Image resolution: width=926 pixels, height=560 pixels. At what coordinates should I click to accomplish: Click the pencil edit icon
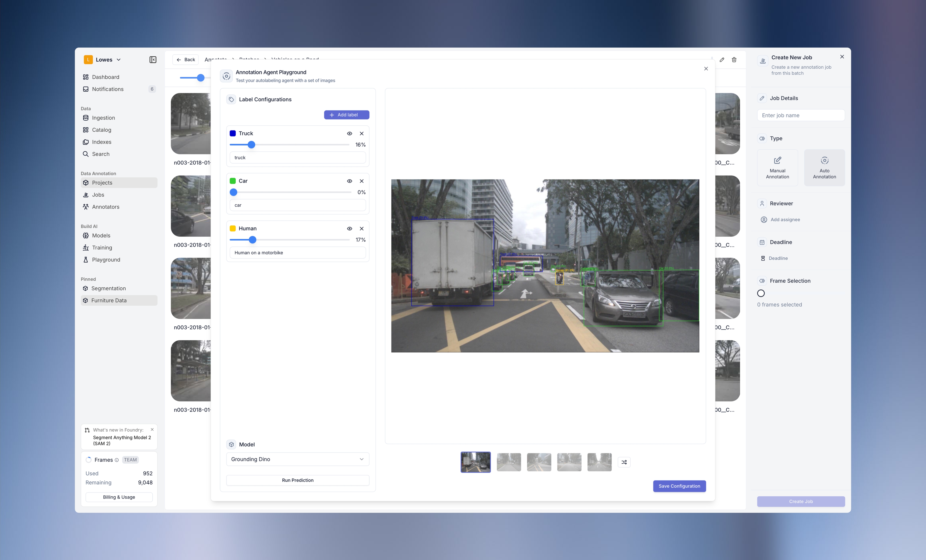(x=722, y=60)
